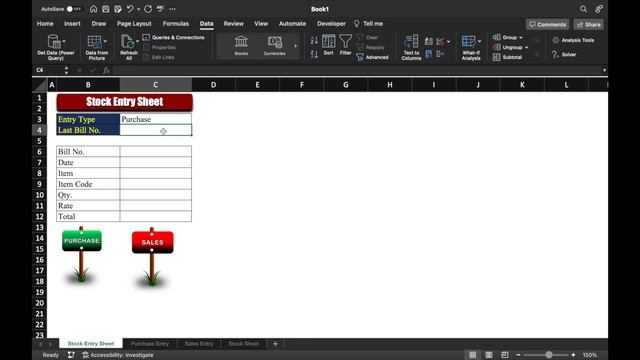Image resolution: width=640 pixels, height=360 pixels.
Task: Click the Search magnifier icon
Action: pos(583,9)
